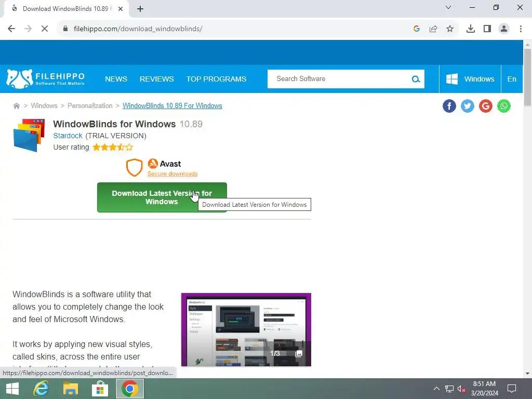Click Download Latest Version for Windows
Viewport: 532px width, 399px height.
tap(162, 197)
